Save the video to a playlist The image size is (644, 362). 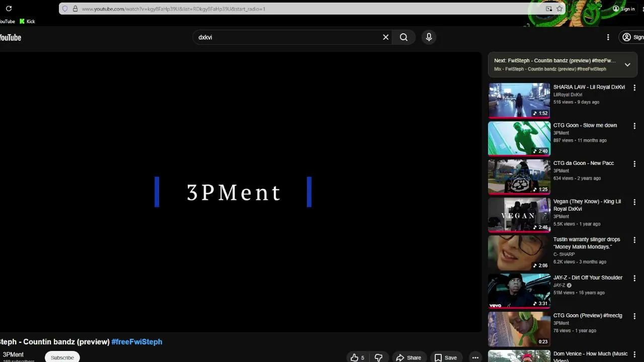click(x=446, y=357)
